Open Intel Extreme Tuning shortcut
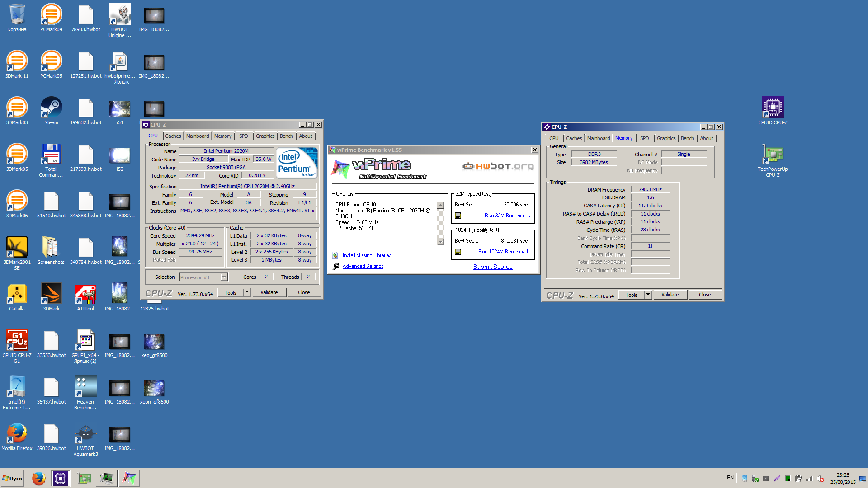 pos(17,393)
